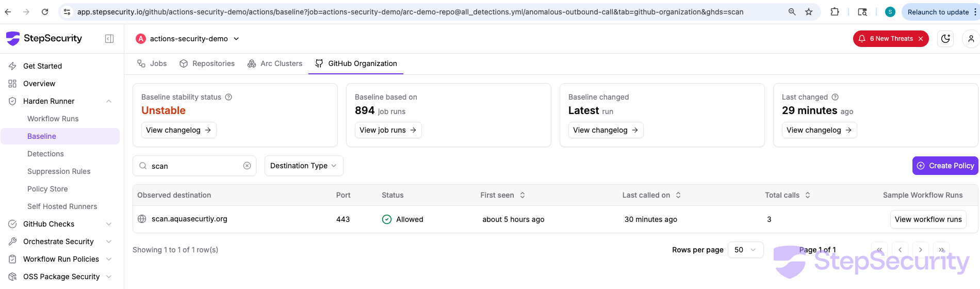
Task: Click scan.aquasecurtiy.org destination
Action: point(189,219)
